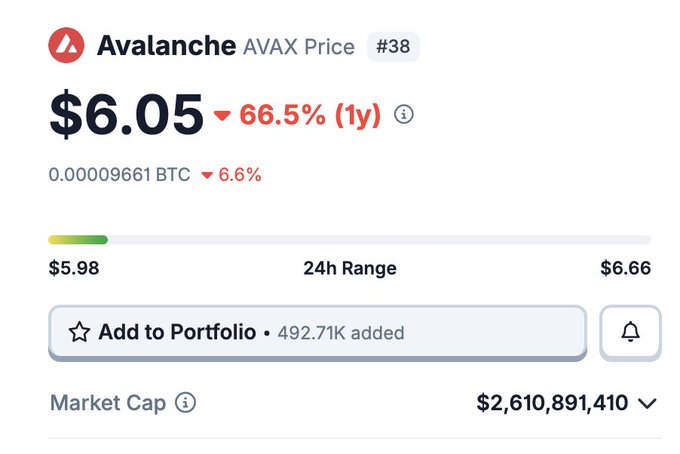
Task: Select the #38 rank badge
Action: [393, 46]
